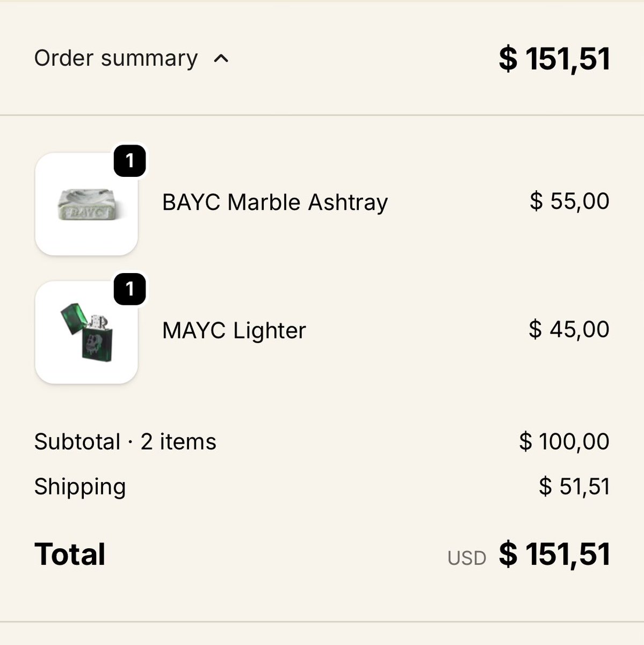The width and height of the screenshot is (644, 645).
Task: Click the "Order summary" heading text
Action: 115,58
